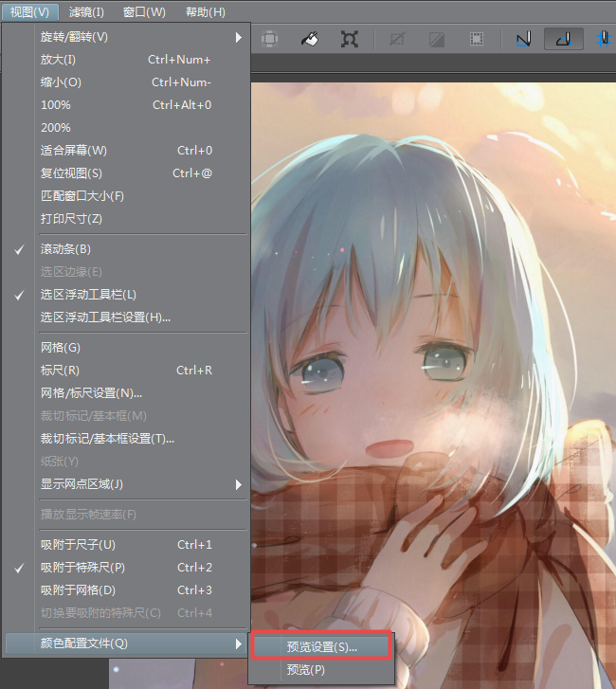
Task: Choose 适合屏幕(W)
Action: (x=126, y=151)
